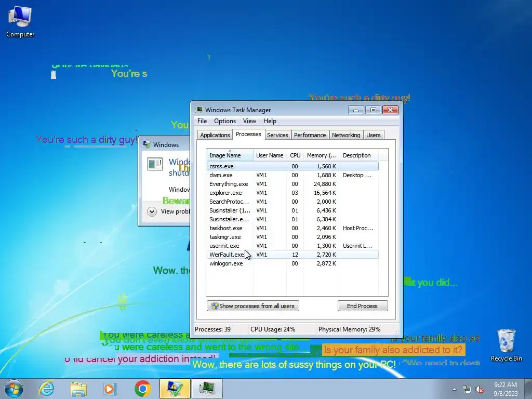Click the End Process button
Image resolution: width=532 pixels, height=399 pixels.
(362, 305)
